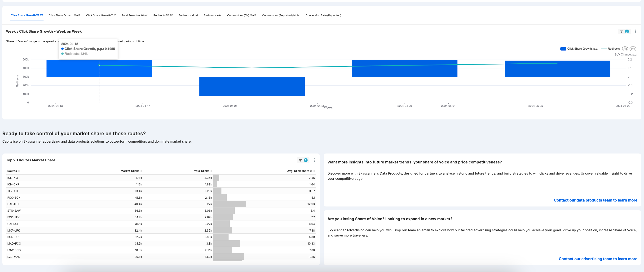Expand the Redirects YoY tab
This screenshot has width=644, height=272.
[212, 15]
